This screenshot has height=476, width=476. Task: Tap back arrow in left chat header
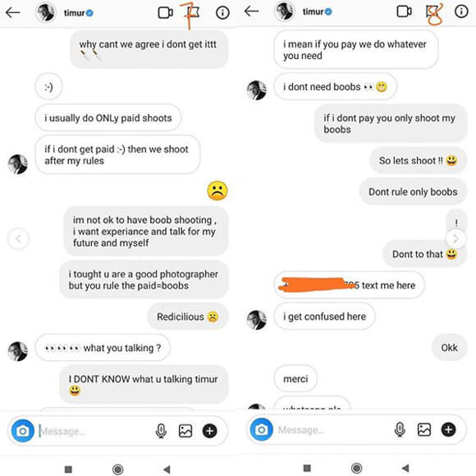(x=13, y=13)
